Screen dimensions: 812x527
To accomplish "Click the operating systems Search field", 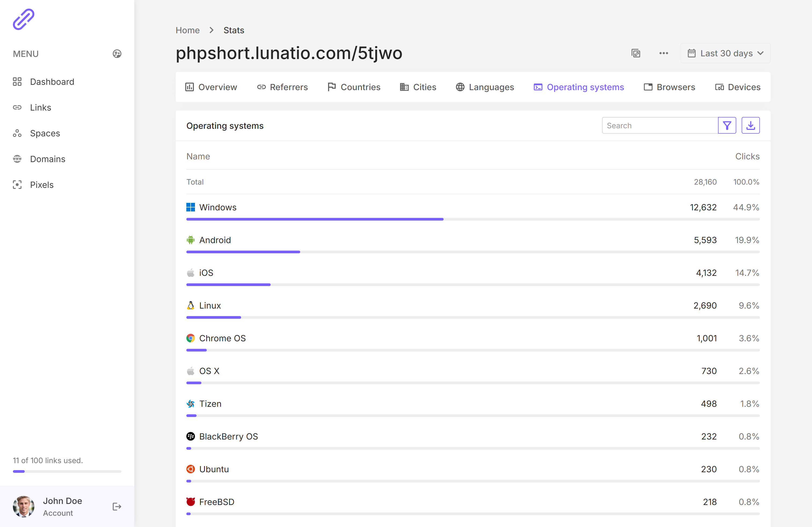I will [x=659, y=125].
